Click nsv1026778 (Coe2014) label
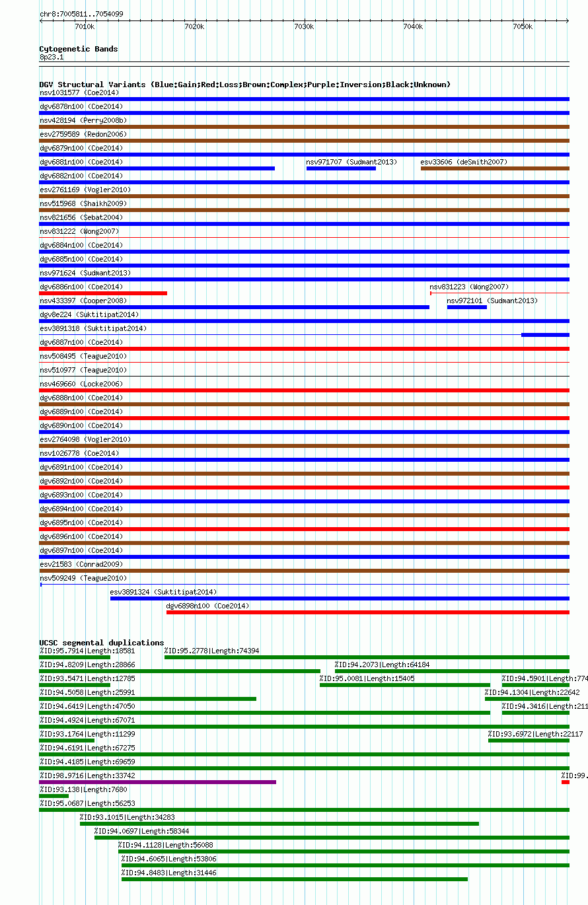This screenshot has height=905, width=588. [79, 453]
